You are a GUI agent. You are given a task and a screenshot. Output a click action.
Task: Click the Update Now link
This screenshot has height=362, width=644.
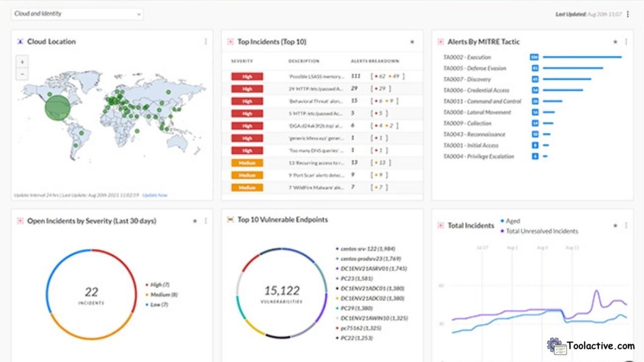point(155,195)
